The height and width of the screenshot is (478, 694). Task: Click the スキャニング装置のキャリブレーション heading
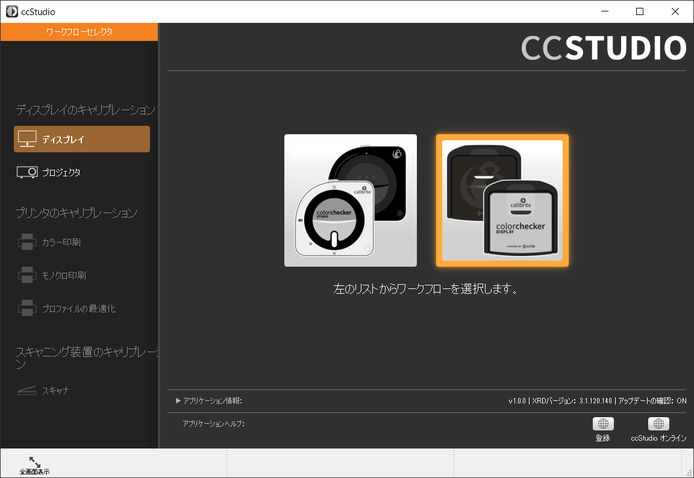pos(87,358)
